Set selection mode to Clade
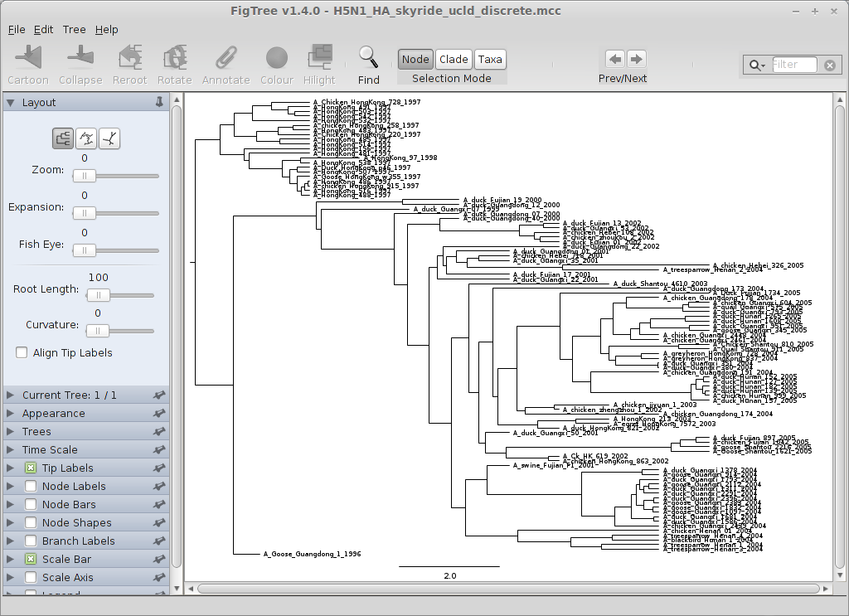This screenshot has height=616, width=849. click(454, 59)
